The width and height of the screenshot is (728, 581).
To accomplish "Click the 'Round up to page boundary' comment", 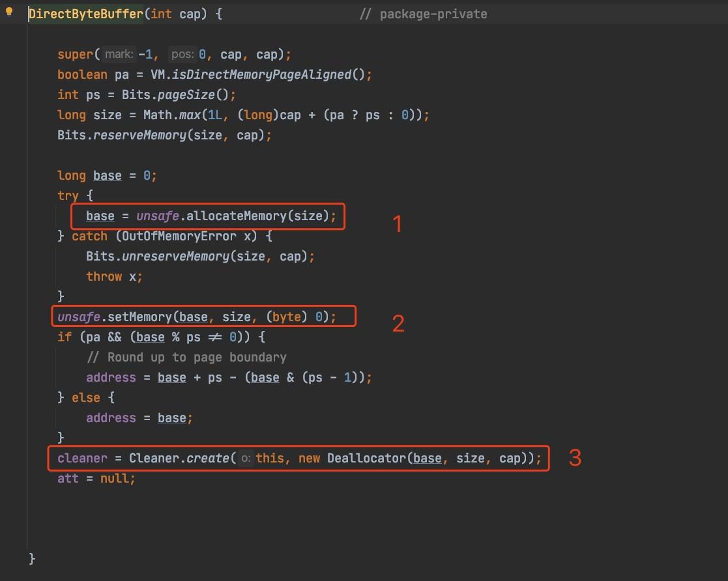I will 186,358.
